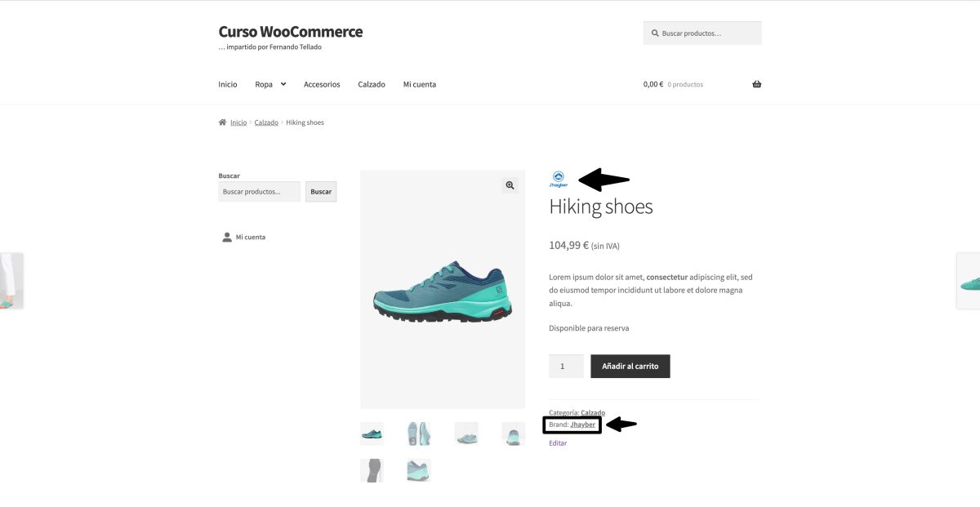
Task: Open the product image zoom magnifier
Action: pos(509,185)
